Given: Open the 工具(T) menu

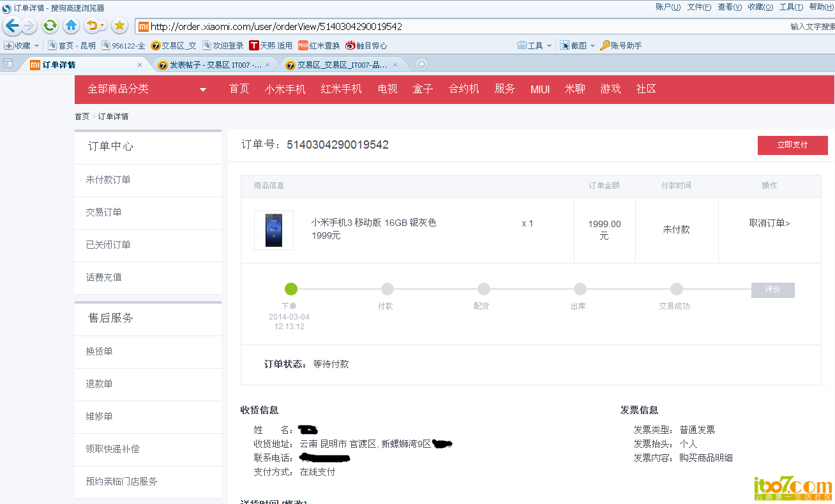Looking at the screenshot, I should (791, 7).
